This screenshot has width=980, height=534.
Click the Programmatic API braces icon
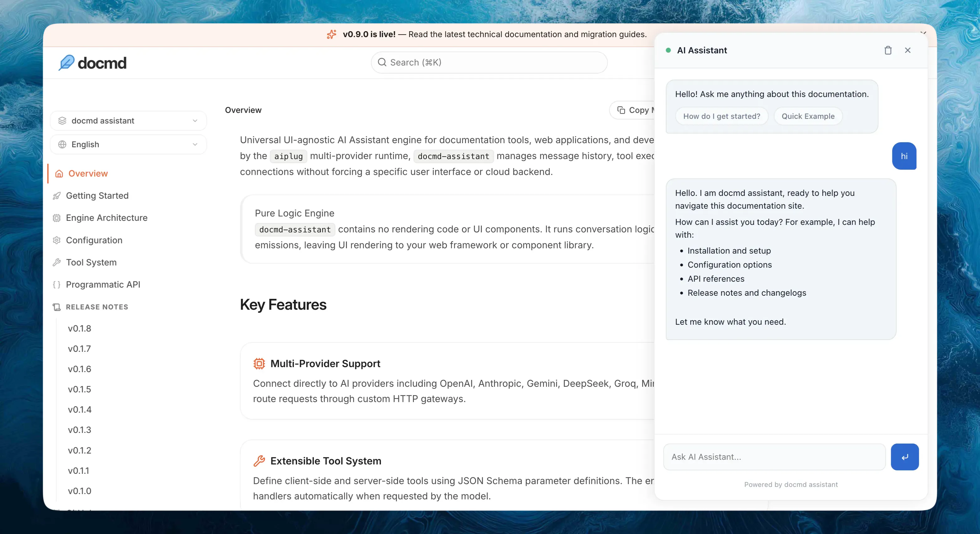(x=57, y=285)
